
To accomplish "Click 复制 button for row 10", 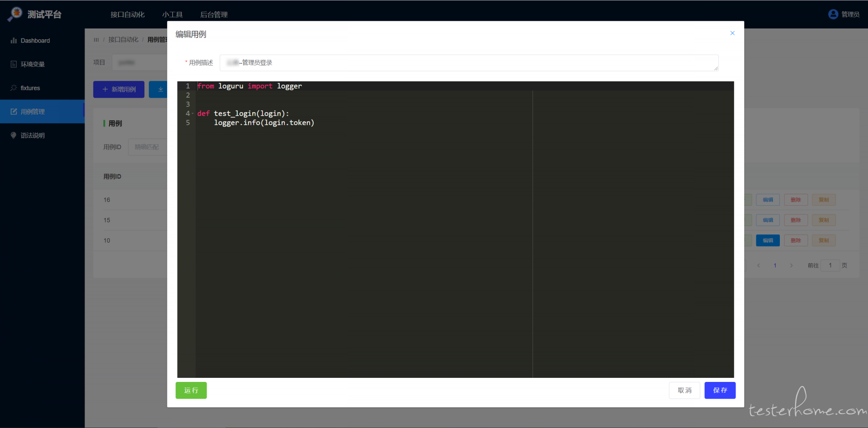I will click(824, 240).
